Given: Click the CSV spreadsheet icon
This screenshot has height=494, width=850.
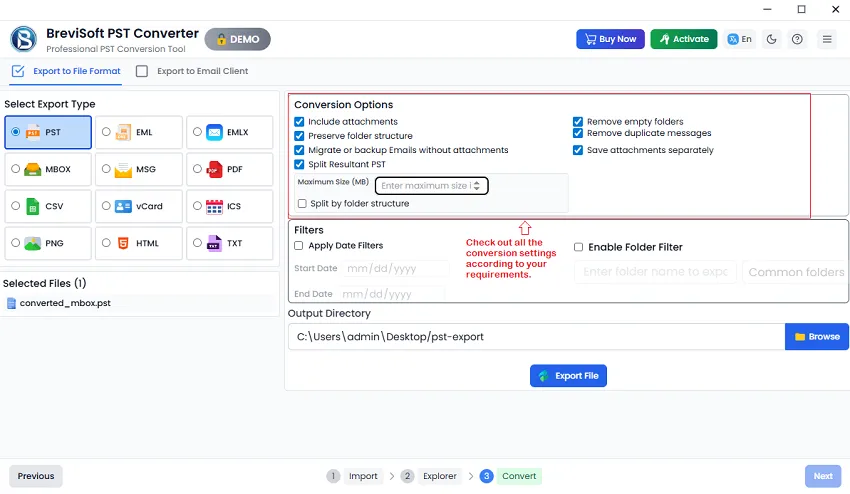Looking at the screenshot, I should (33, 206).
